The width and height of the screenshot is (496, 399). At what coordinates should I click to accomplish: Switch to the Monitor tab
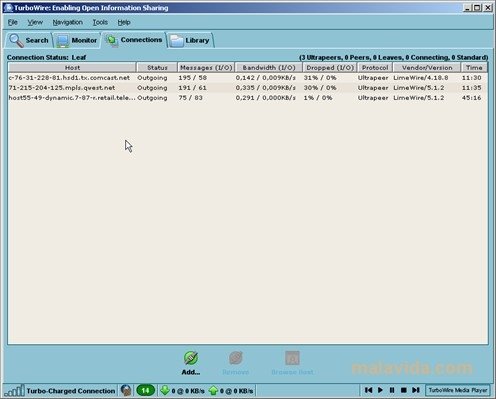[77, 40]
